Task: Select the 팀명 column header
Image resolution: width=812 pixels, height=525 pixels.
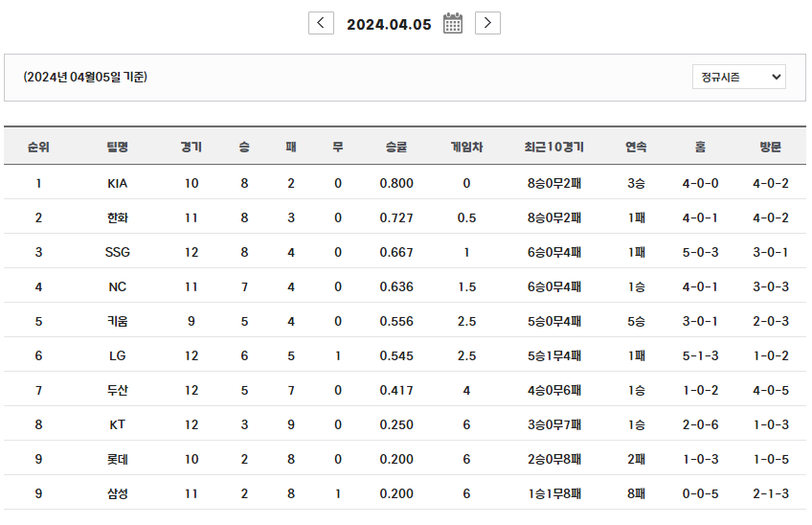Action: coord(118,148)
